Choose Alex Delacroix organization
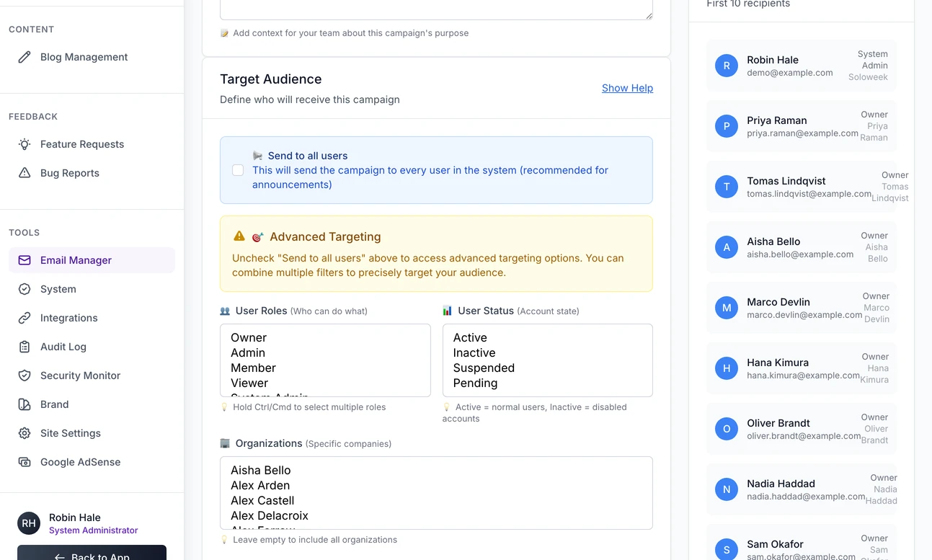 [x=436, y=515]
